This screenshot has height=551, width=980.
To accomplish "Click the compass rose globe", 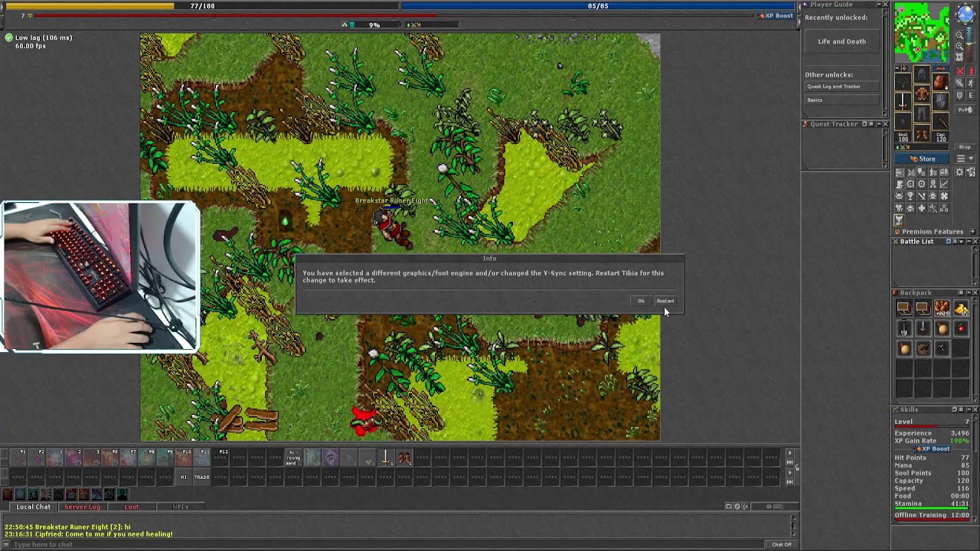I will pos(965,13).
